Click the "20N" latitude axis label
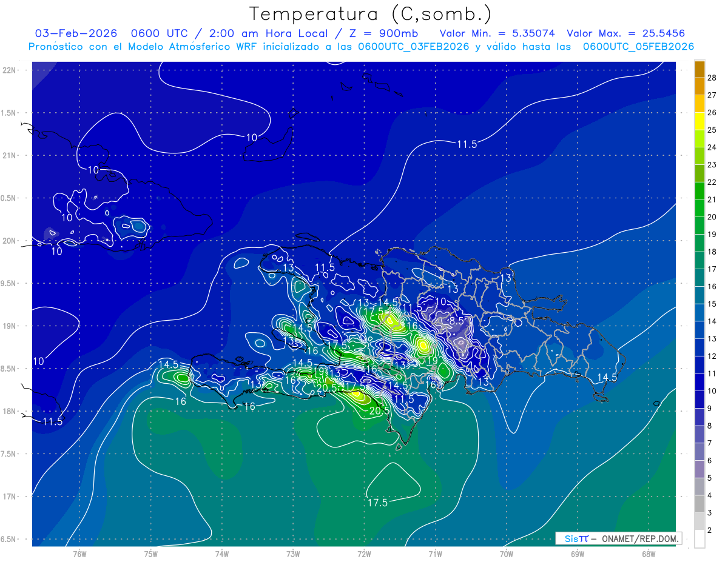 tap(10, 241)
